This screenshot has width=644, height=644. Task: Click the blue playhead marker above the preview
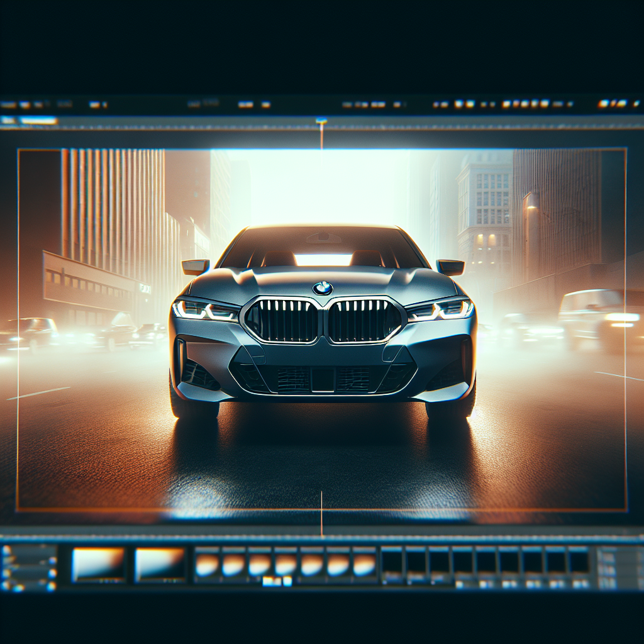point(321,120)
